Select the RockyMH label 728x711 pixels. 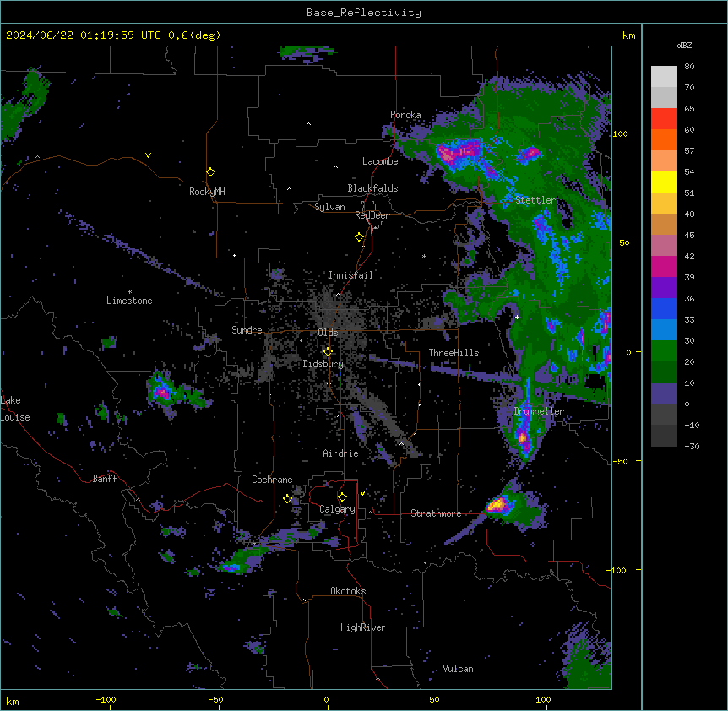pos(207,192)
